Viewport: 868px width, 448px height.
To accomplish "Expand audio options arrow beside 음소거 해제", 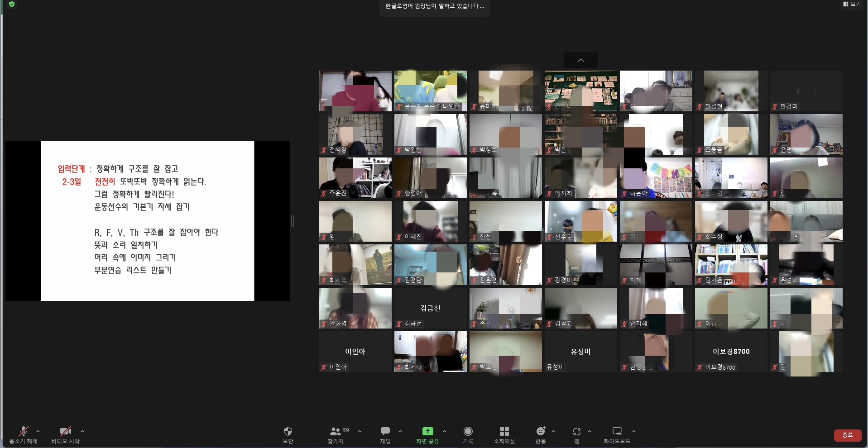I will (38, 431).
